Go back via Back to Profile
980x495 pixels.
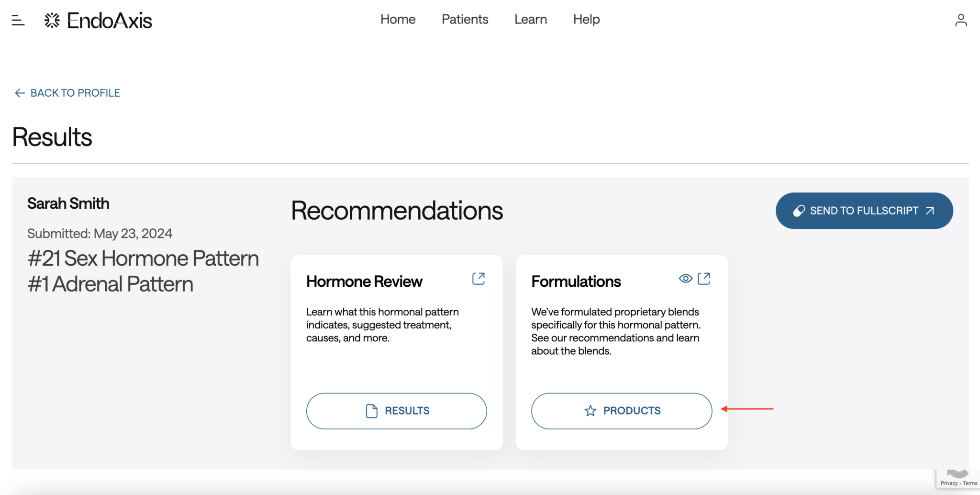click(67, 93)
